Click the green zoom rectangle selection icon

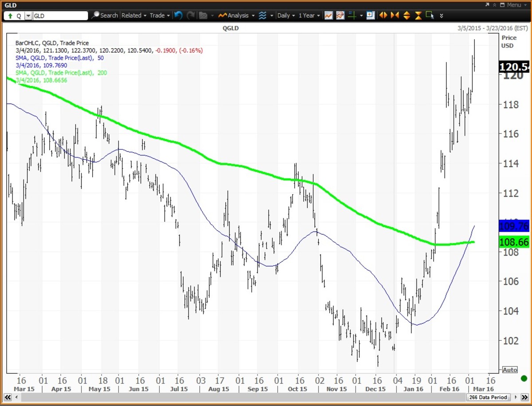(x=429, y=16)
